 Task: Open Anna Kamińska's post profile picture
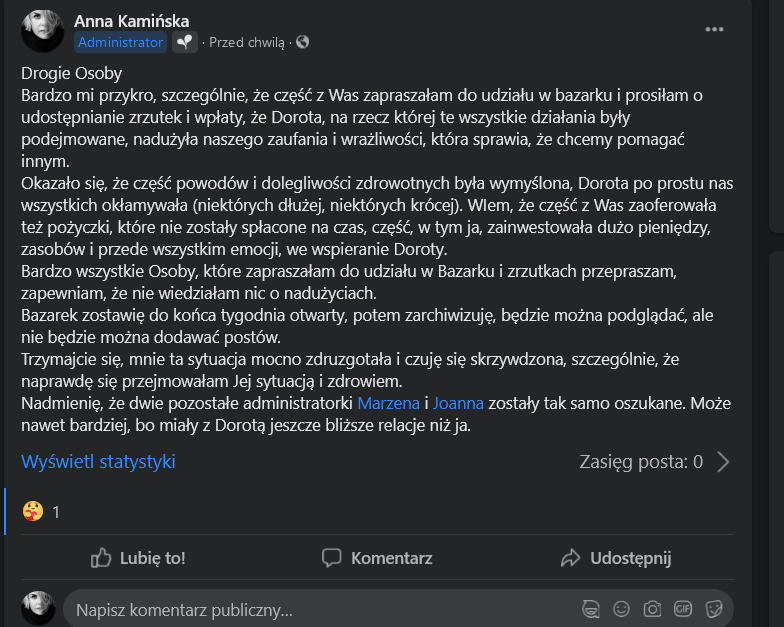(x=42, y=31)
